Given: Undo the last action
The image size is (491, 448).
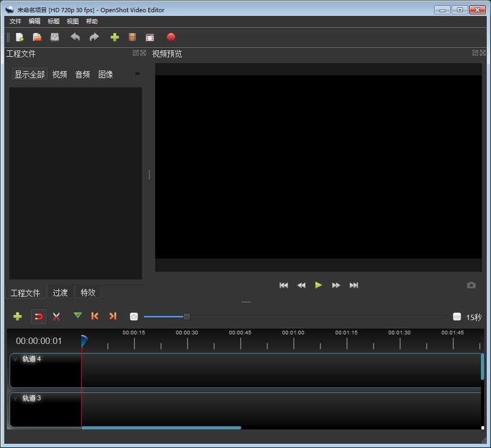Looking at the screenshot, I should tap(75, 37).
